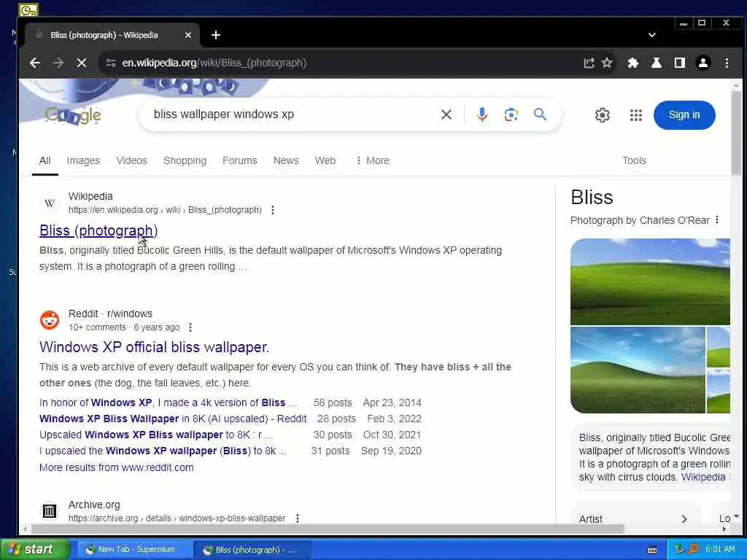Click into the search query field
The height and width of the screenshot is (560, 747).
pyautogui.click(x=290, y=114)
